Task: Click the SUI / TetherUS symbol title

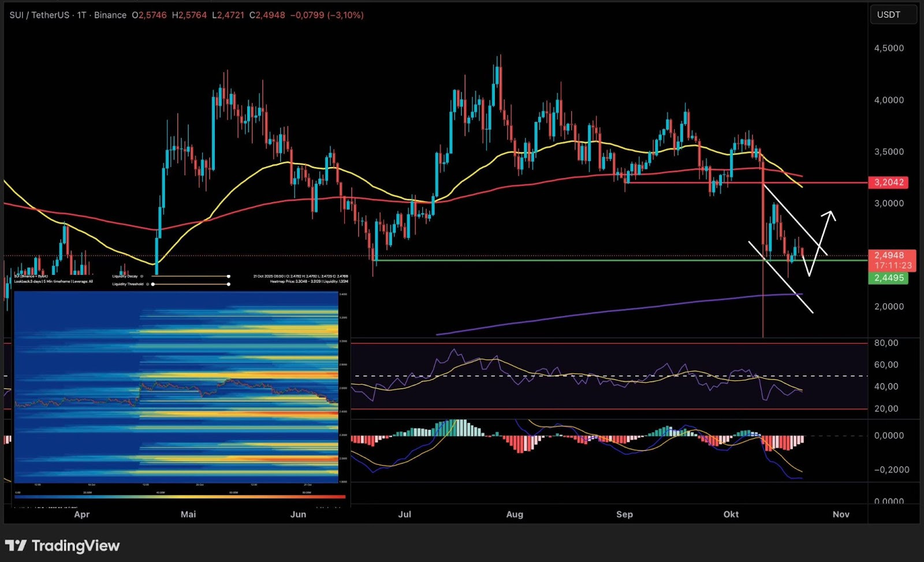Action: point(39,15)
